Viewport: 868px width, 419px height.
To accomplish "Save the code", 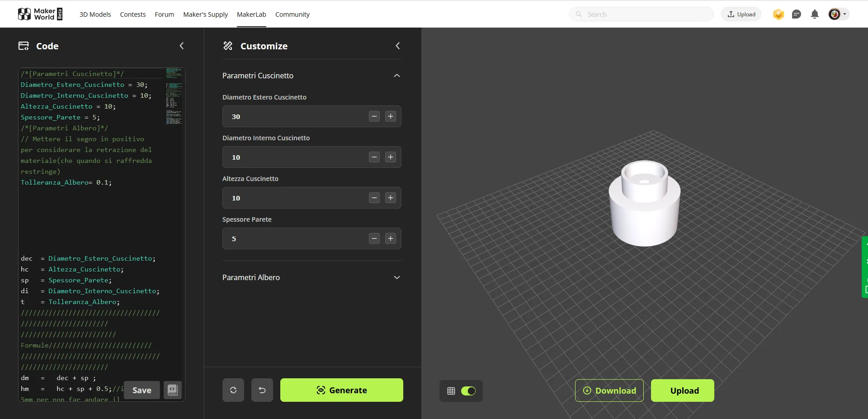I will (142, 390).
